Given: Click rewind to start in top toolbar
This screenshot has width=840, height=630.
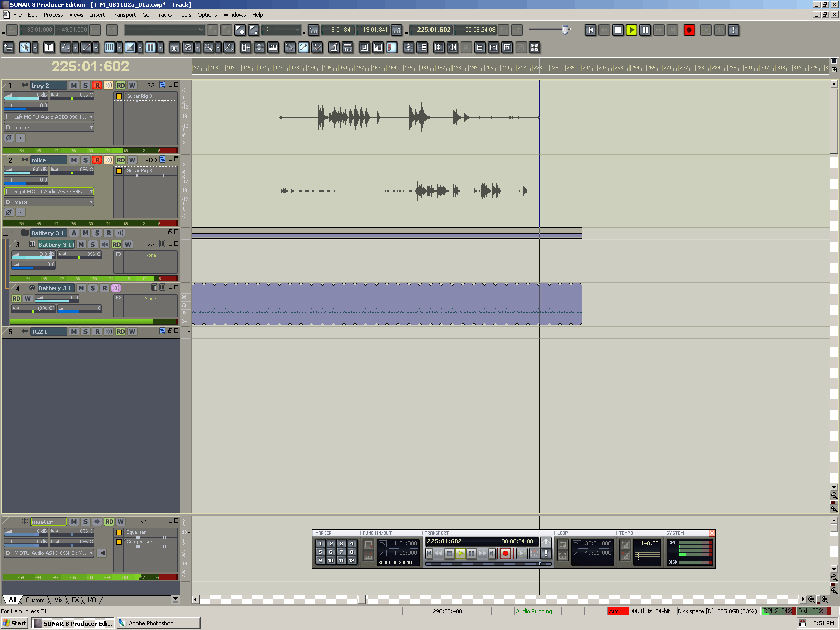Looking at the screenshot, I should click(591, 30).
